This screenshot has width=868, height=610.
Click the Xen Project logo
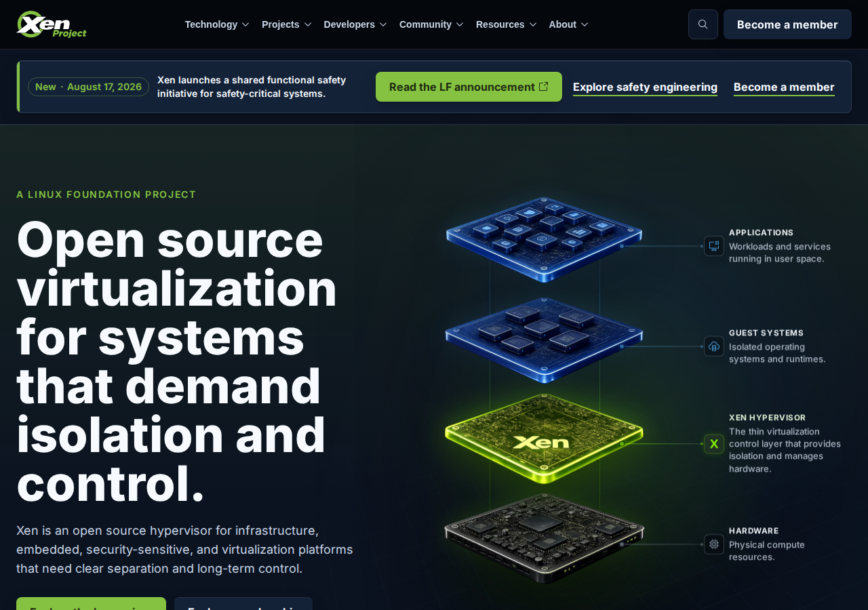click(x=52, y=24)
